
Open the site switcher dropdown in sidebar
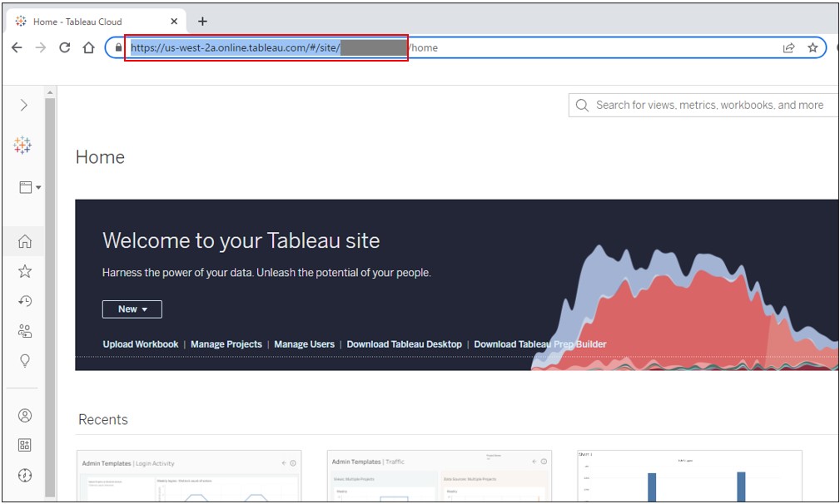click(30, 187)
